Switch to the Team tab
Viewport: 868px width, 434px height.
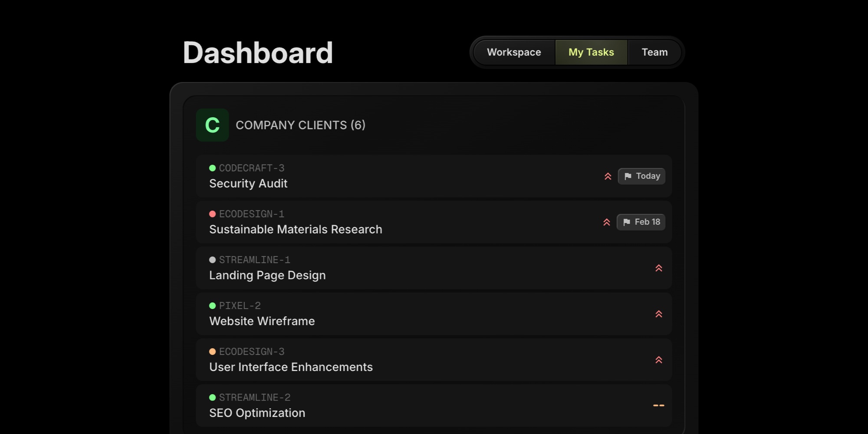pyautogui.click(x=654, y=52)
